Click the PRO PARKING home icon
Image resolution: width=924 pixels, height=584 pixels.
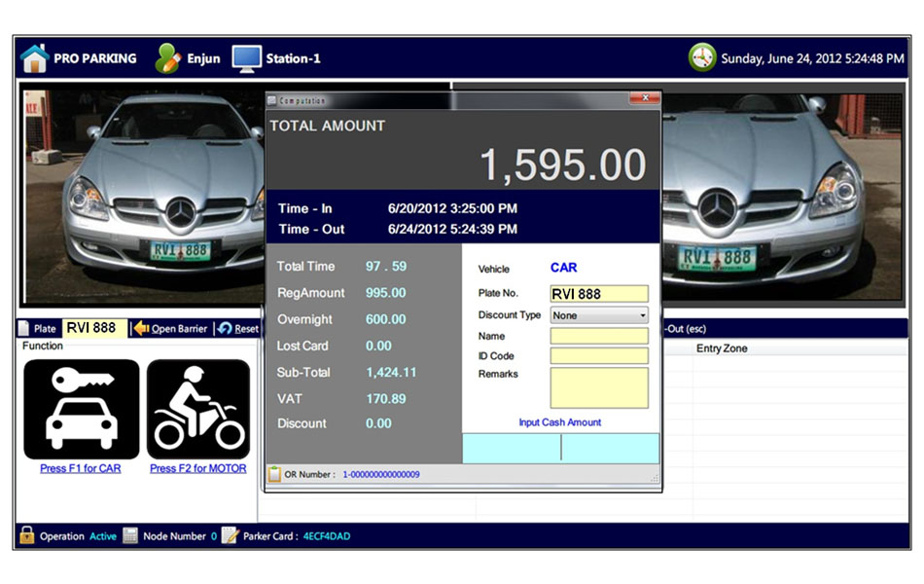click(x=34, y=58)
